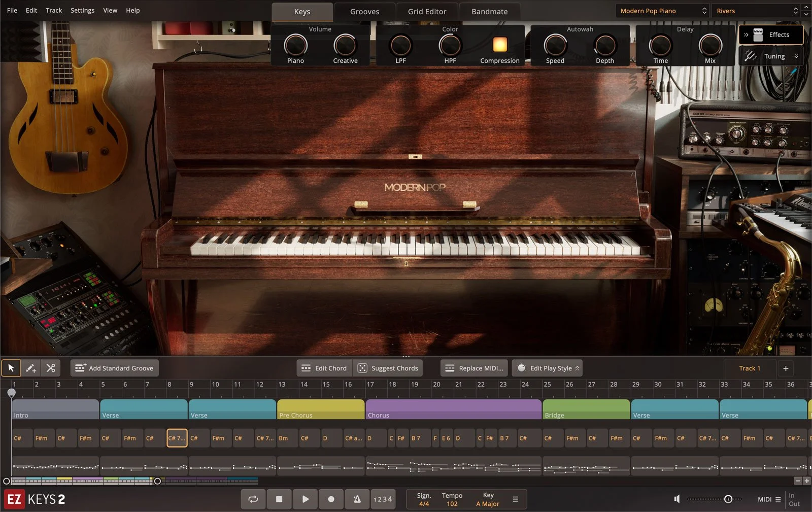812x512 pixels.
Task: Open the Modern Pop Piano library dropdown
Action: [x=663, y=11]
